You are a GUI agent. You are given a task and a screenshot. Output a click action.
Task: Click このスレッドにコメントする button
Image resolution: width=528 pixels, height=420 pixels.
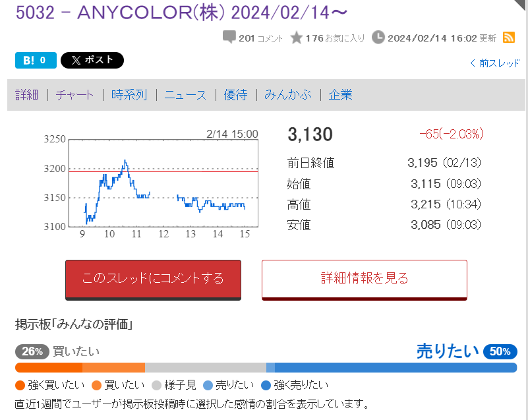click(153, 280)
